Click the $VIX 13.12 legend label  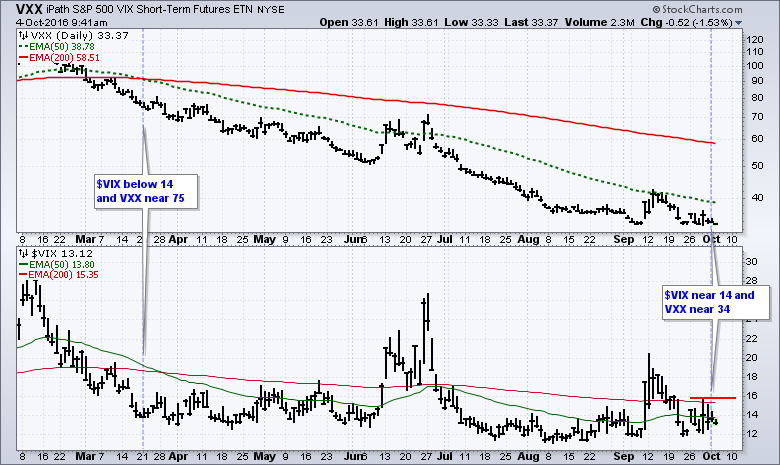pyautogui.click(x=62, y=254)
